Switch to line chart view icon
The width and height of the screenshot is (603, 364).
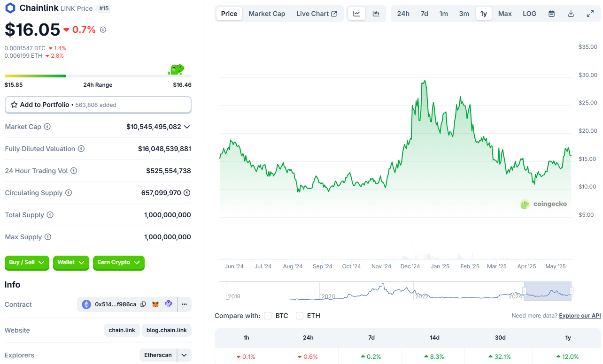[357, 14]
